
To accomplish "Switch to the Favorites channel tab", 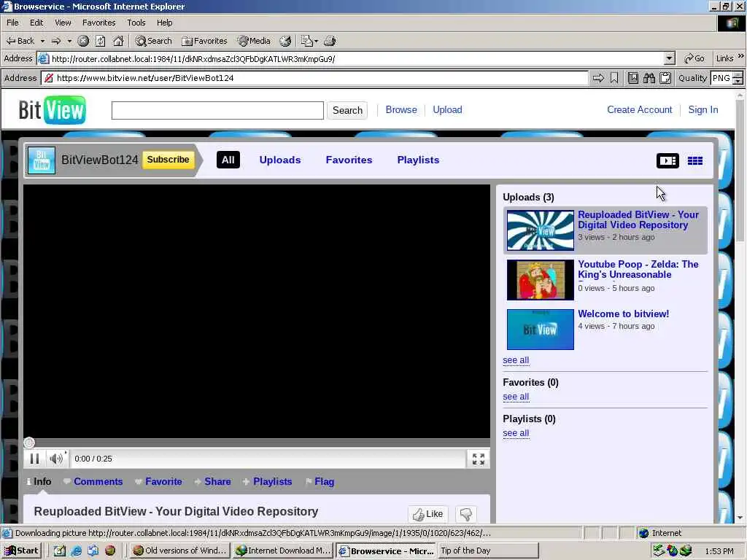I will coord(349,160).
